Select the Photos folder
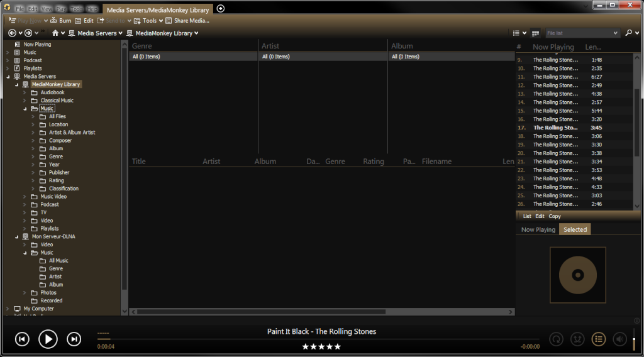 (x=48, y=292)
